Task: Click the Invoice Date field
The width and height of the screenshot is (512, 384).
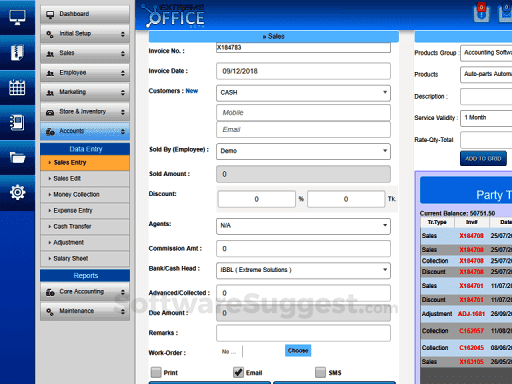Action: [303, 71]
